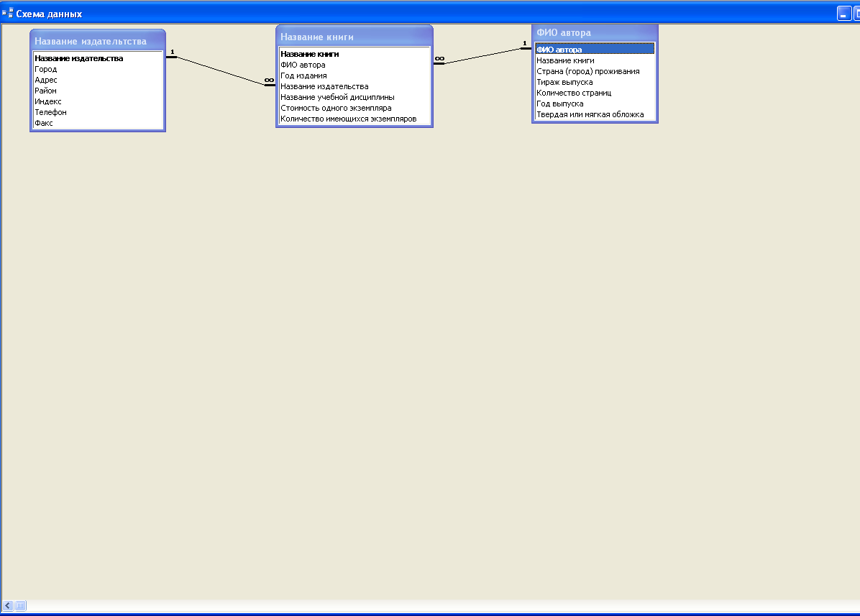Select highlighted ФИО автора key field in right table
Viewport: 860px width, 616px height.
[595, 50]
